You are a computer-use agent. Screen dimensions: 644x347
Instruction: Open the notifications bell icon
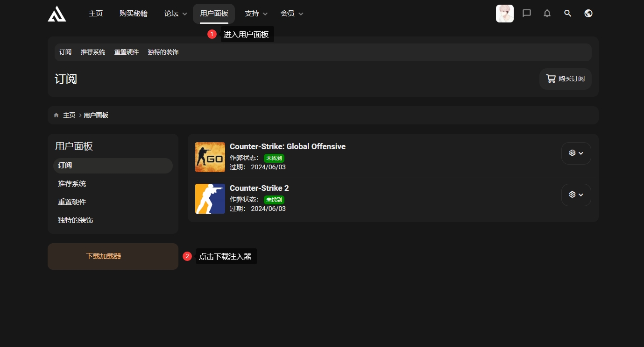547,14
